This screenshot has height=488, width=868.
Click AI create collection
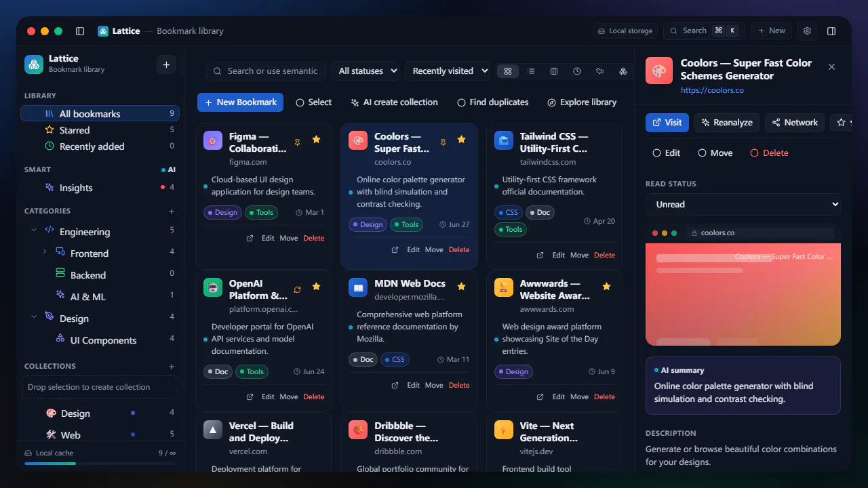tap(394, 102)
